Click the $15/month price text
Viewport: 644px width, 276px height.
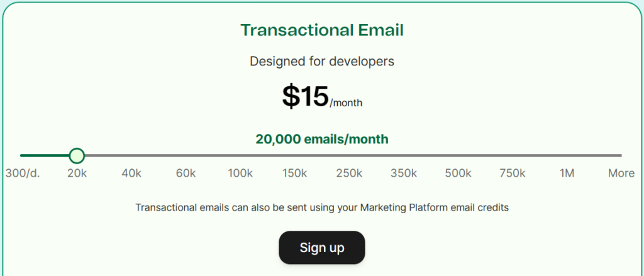point(322,97)
